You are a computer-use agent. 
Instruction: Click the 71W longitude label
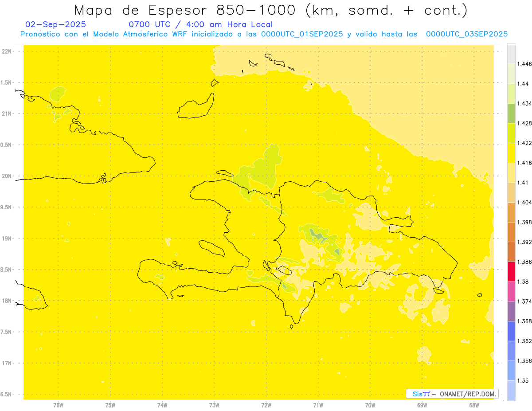318,405
